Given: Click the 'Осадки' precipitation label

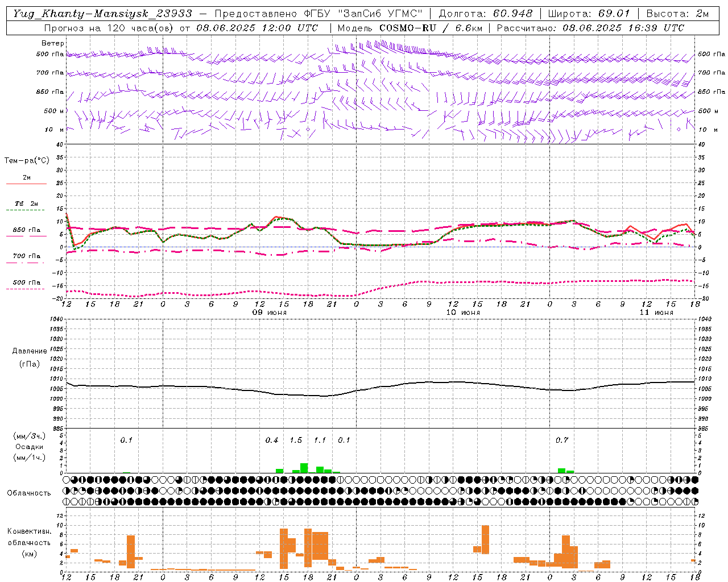Looking at the screenshot, I should point(30,447).
